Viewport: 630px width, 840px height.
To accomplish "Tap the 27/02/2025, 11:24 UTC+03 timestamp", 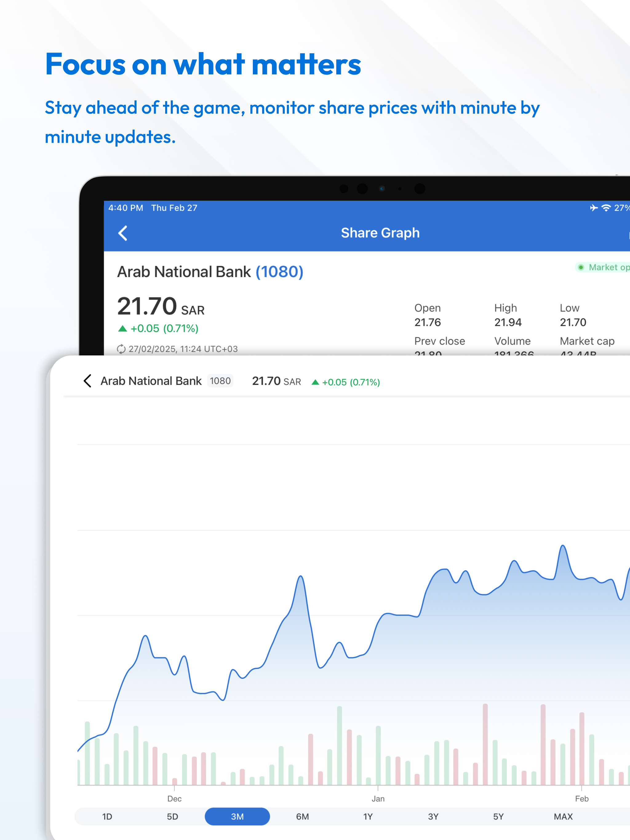I will pyautogui.click(x=183, y=349).
